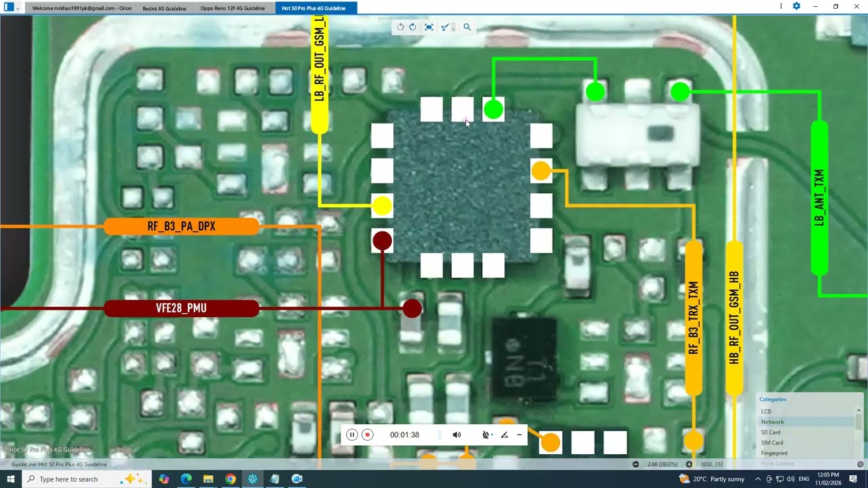Open the search magnifier tool
Viewport: 868px width, 488px height.
pyautogui.click(x=467, y=27)
